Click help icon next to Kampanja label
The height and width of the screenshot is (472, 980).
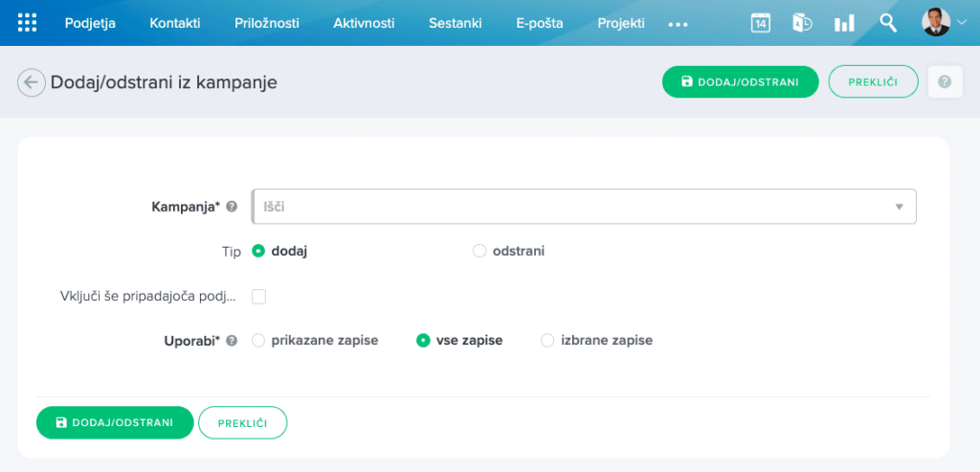(232, 206)
